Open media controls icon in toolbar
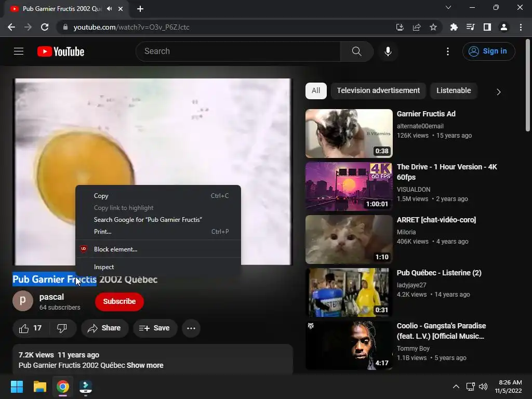The image size is (532, 399). coord(470,27)
